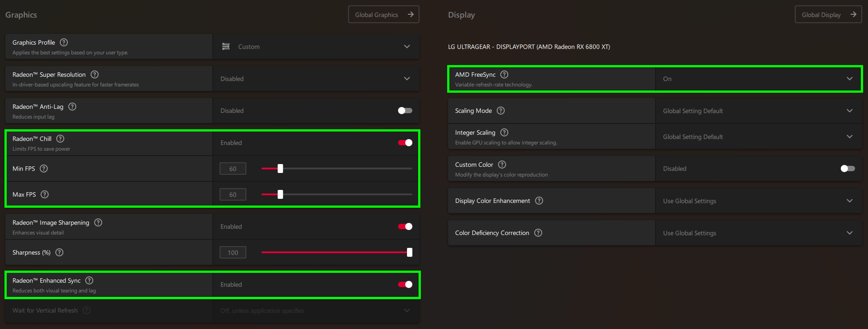Open the Global Graphics settings button
Image resolution: width=868 pixels, height=329 pixels.
[383, 15]
